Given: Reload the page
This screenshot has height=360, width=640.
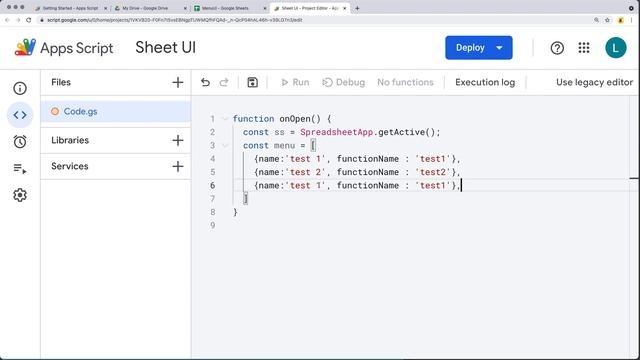Looking at the screenshot, I should click(x=29, y=20).
